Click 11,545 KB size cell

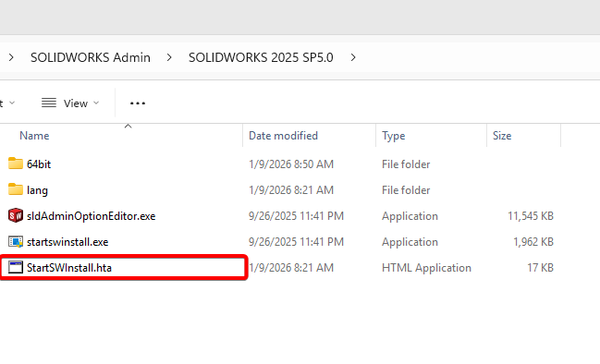[x=531, y=216]
